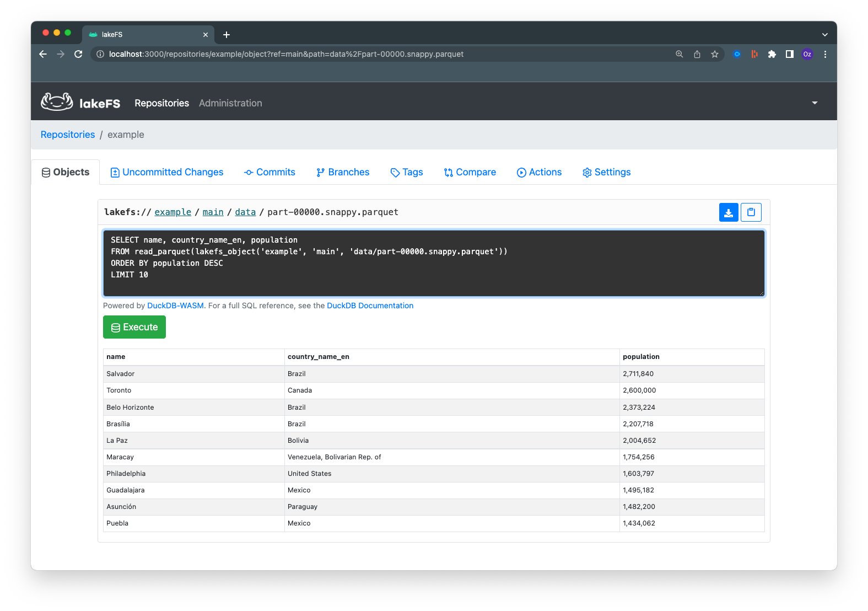Click the browser address bar URL
868x611 pixels.
tap(286, 54)
